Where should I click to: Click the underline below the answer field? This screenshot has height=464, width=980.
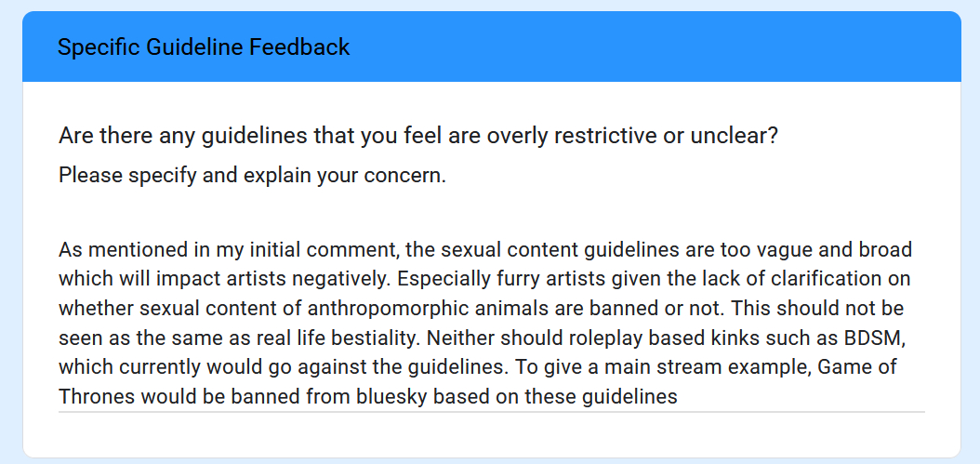tap(491, 411)
